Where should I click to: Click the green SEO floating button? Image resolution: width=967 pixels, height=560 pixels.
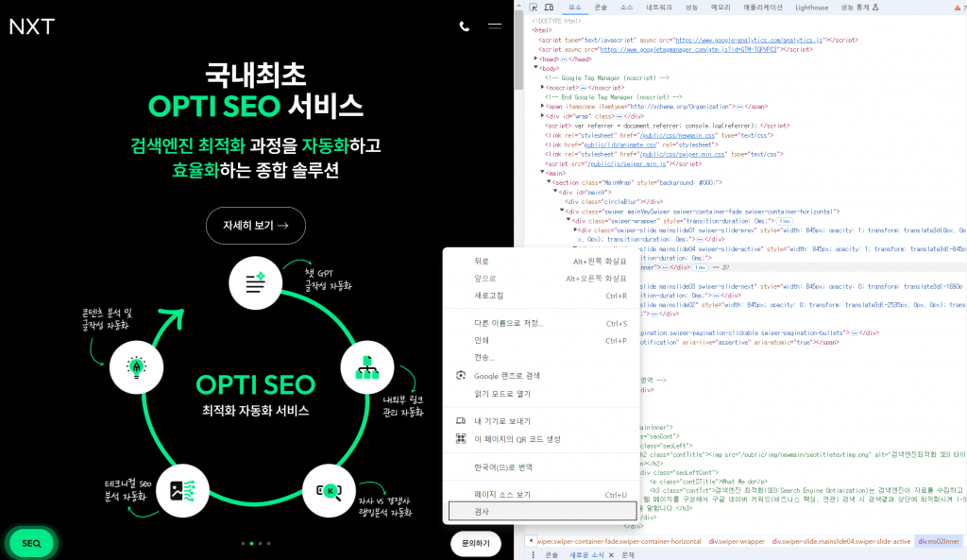31,543
